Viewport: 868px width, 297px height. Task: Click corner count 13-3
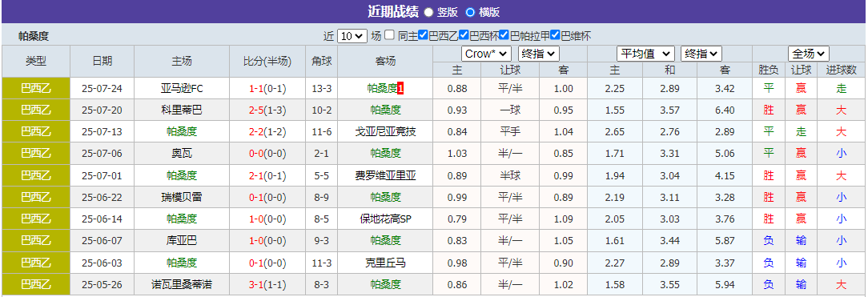pyautogui.click(x=322, y=89)
